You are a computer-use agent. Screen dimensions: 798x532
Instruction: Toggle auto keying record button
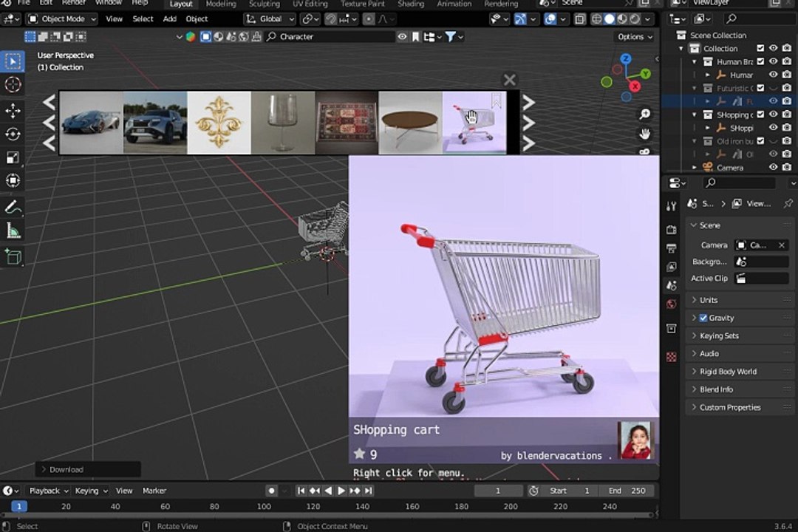click(271, 491)
